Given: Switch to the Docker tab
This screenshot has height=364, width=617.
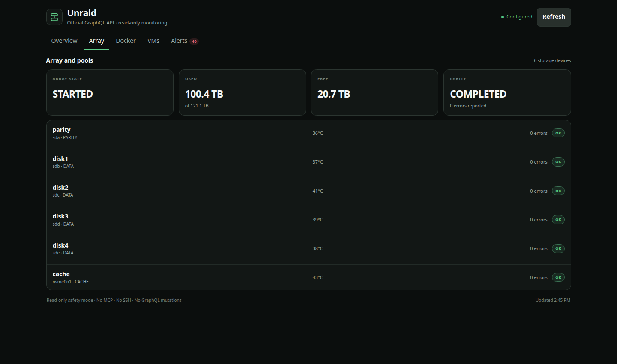Looking at the screenshot, I should click(126, 41).
